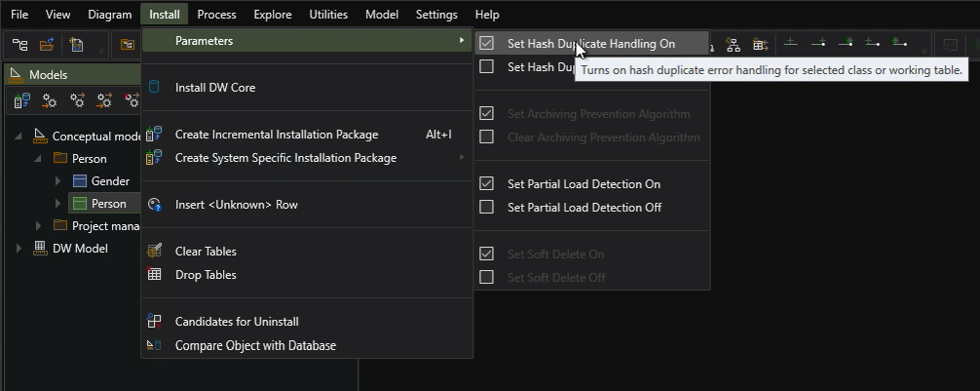
Task: Click the hierarchy diagram icon in the top toolbar
Action: click(x=734, y=45)
